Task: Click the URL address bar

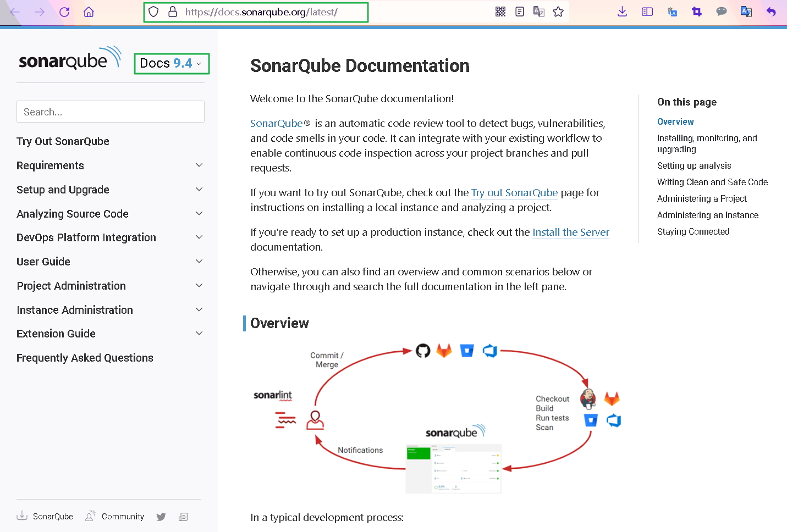Action: 261,12
